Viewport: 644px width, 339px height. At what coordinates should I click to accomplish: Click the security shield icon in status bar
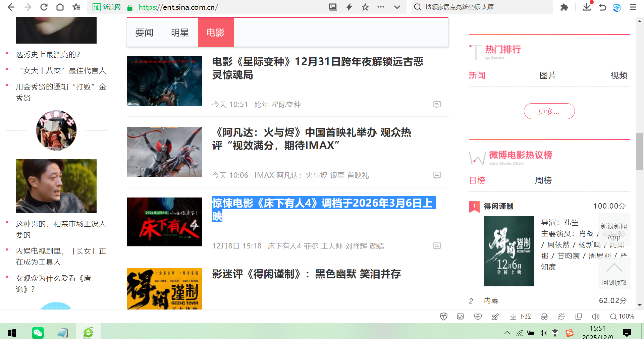tap(443, 317)
